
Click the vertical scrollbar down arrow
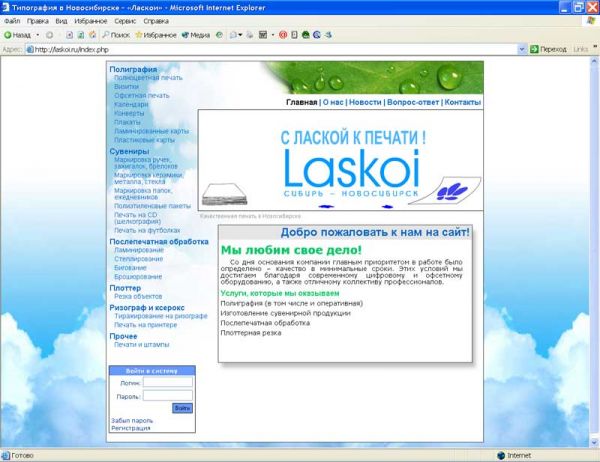[595, 442]
